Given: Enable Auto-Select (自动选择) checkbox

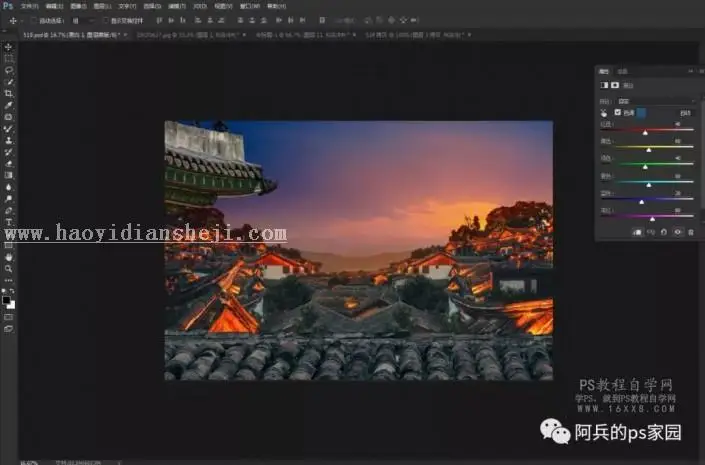Looking at the screenshot, I should coord(33,21).
